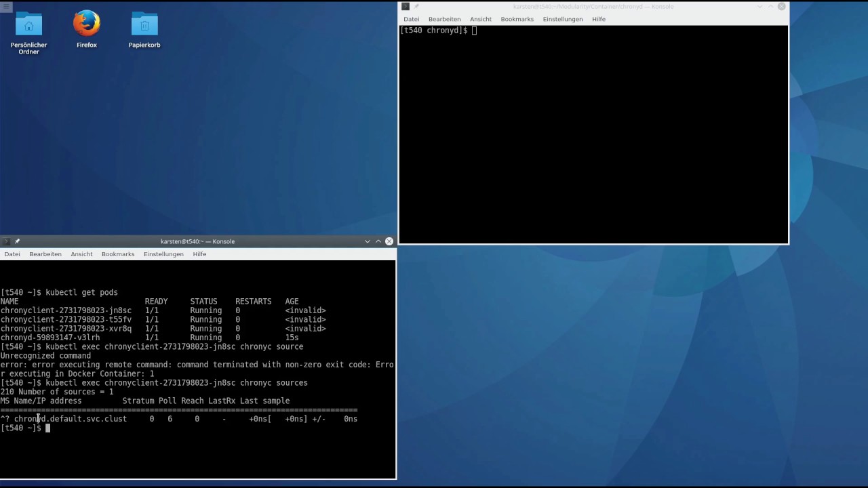
Task: Click the 'RESTARTS' column header
Action: click(254, 302)
